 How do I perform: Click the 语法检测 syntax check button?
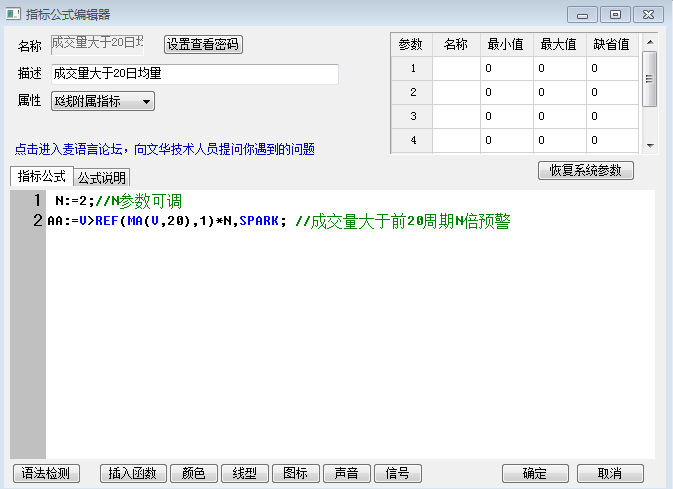[46, 473]
